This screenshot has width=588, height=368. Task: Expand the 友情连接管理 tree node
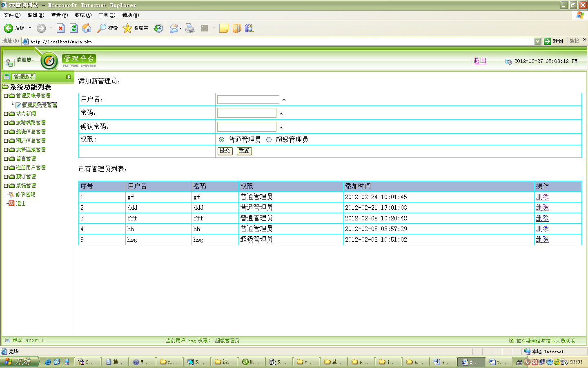(6, 150)
